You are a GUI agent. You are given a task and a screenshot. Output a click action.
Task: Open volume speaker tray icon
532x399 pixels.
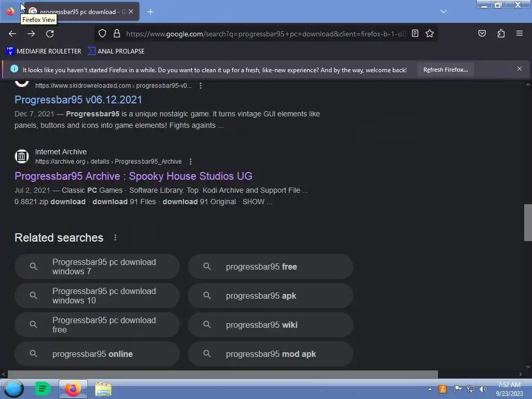(483, 389)
